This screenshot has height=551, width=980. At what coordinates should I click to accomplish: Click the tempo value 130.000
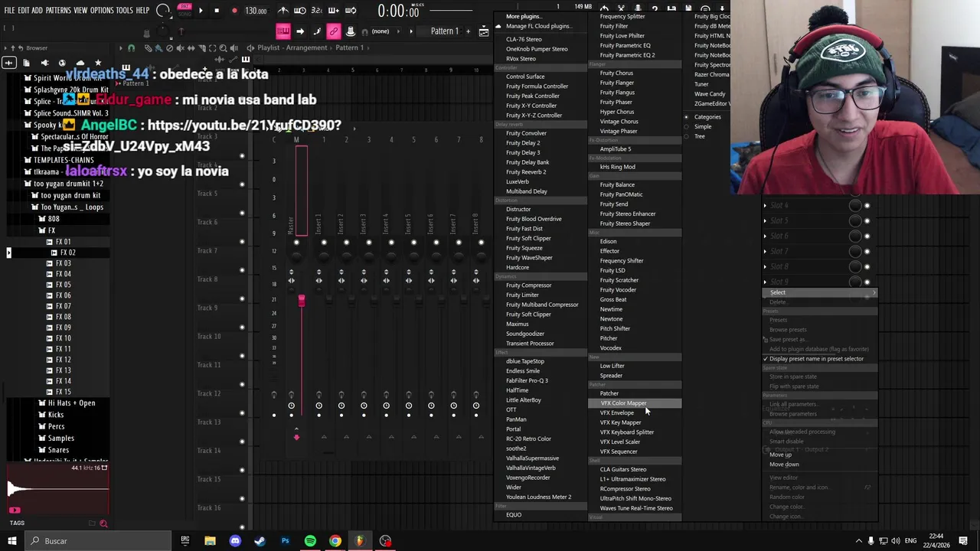(256, 11)
